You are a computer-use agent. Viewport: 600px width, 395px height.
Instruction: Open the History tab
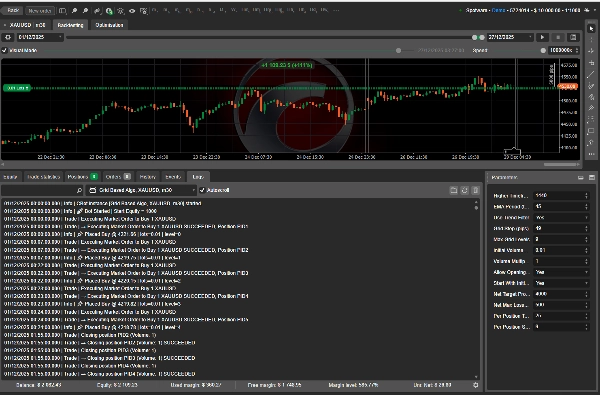pos(148,177)
